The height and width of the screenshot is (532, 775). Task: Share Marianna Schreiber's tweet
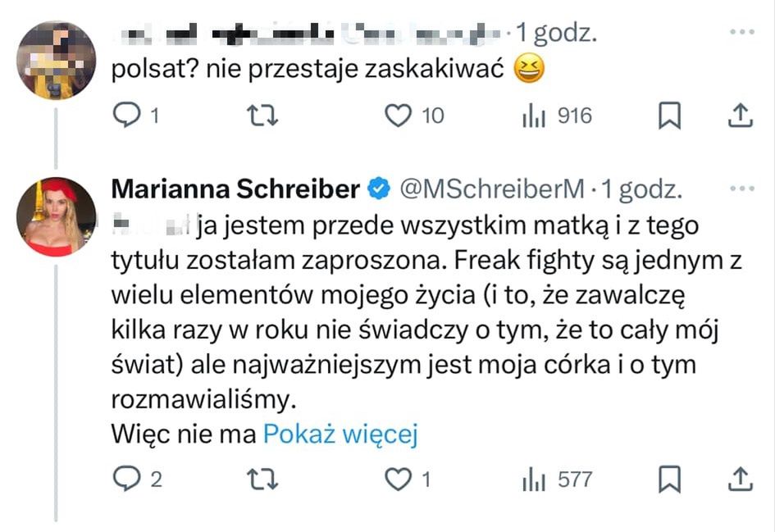click(x=740, y=479)
